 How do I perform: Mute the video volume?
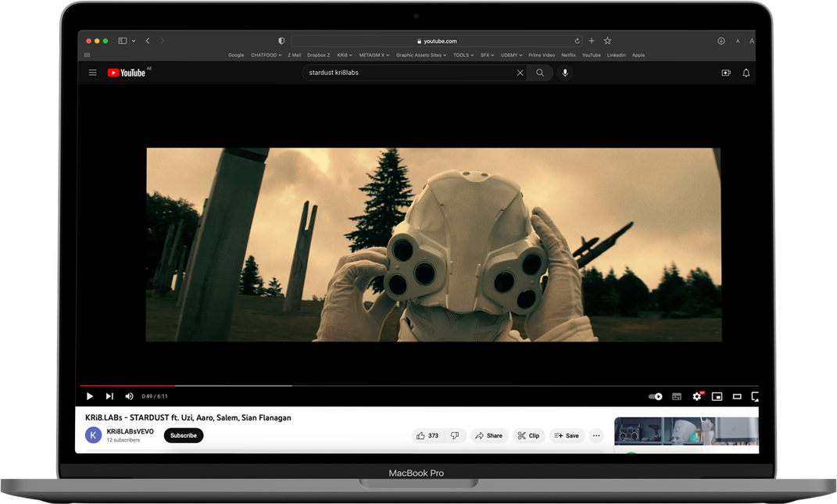point(129,396)
